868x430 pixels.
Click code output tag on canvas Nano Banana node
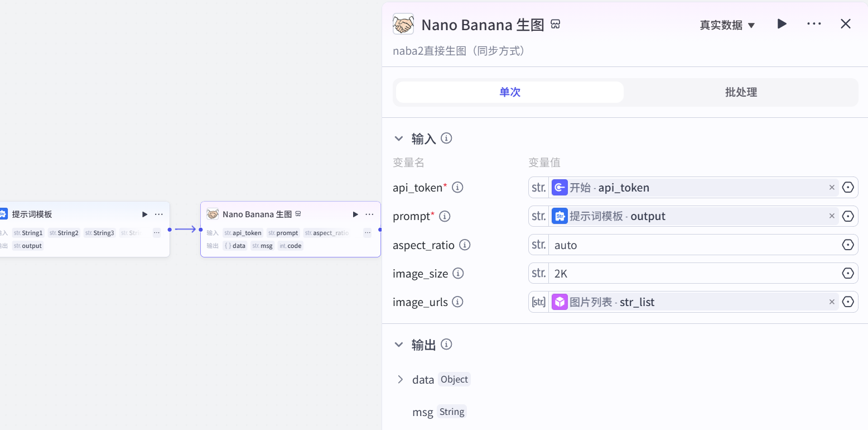click(291, 246)
